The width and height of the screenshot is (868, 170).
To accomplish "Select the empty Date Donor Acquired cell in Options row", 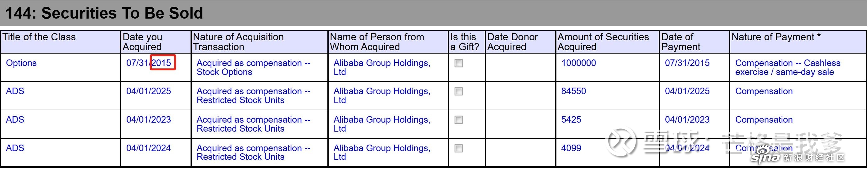I will coord(520,67).
